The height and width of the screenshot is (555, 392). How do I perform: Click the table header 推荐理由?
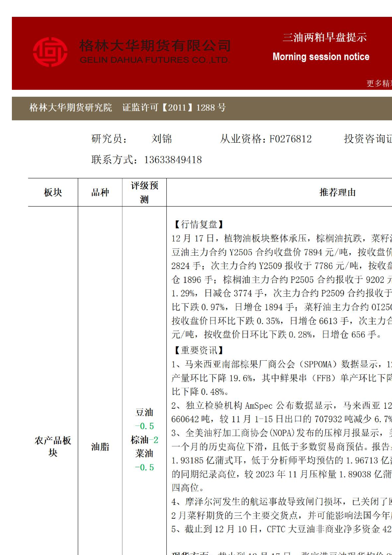click(x=338, y=192)
